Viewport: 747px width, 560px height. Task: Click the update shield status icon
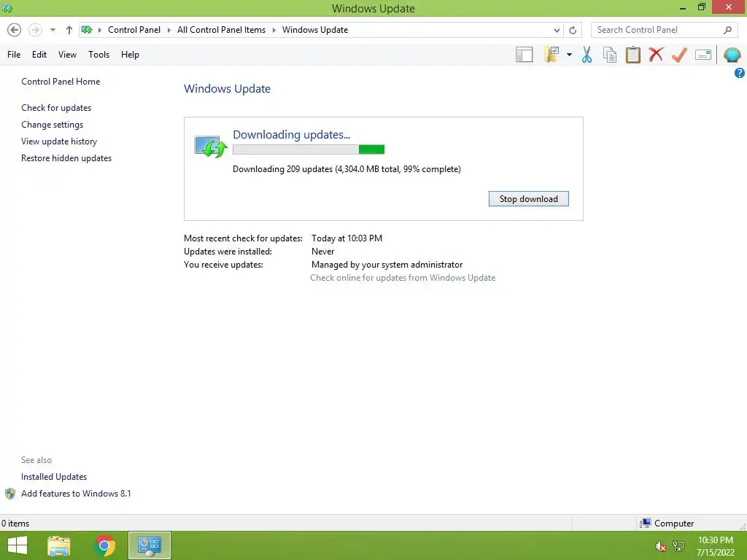coord(211,146)
